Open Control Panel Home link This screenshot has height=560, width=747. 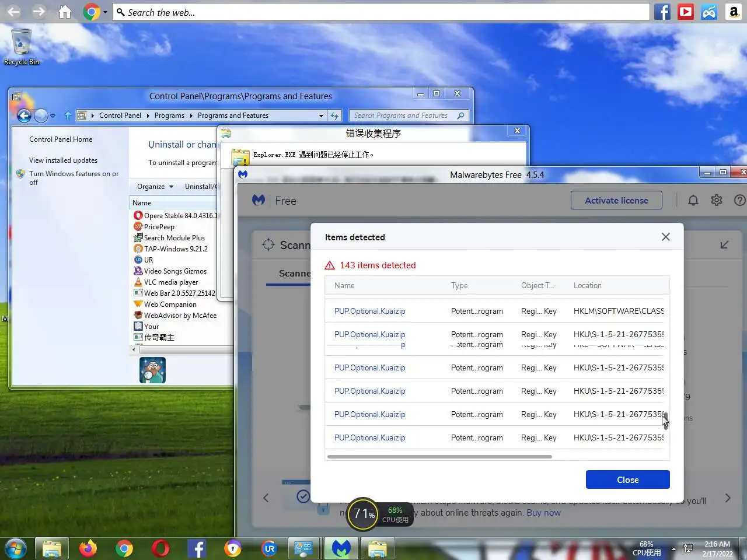pyautogui.click(x=61, y=139)
